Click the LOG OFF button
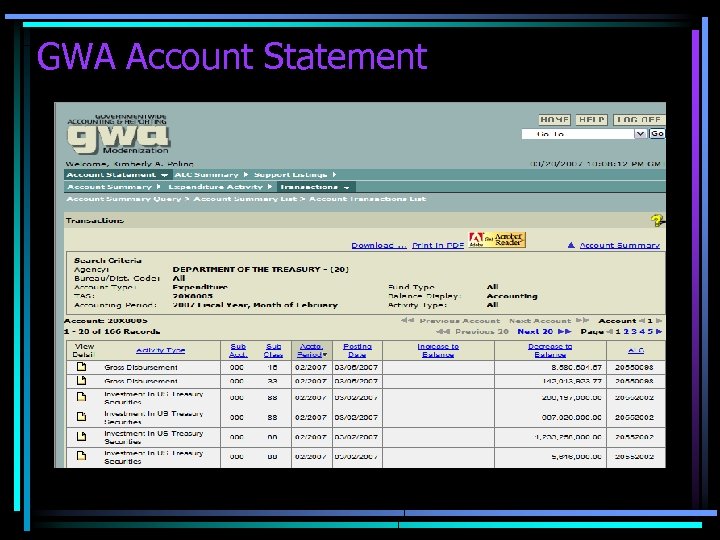The height and width of the screenshot is (540, 720). [639, 120]
